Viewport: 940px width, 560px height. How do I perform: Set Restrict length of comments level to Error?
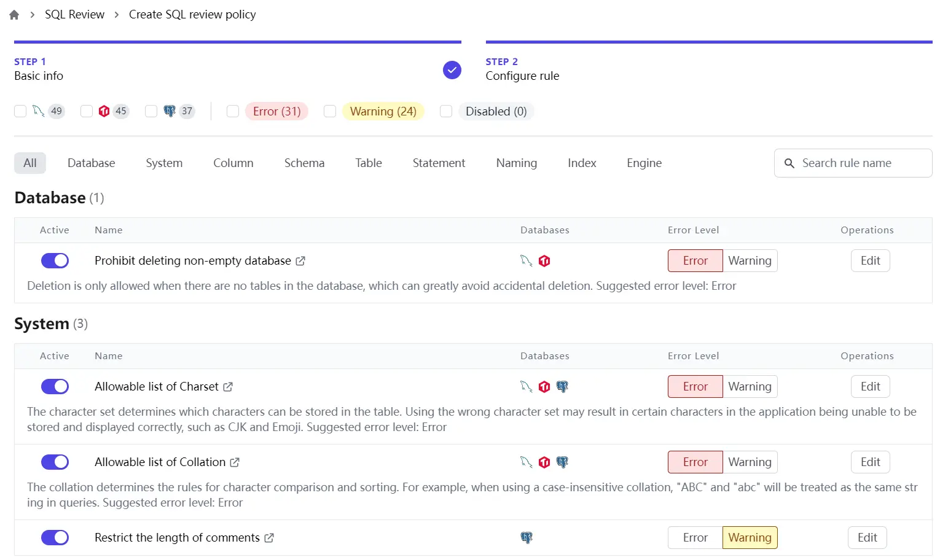pos(695,538)
